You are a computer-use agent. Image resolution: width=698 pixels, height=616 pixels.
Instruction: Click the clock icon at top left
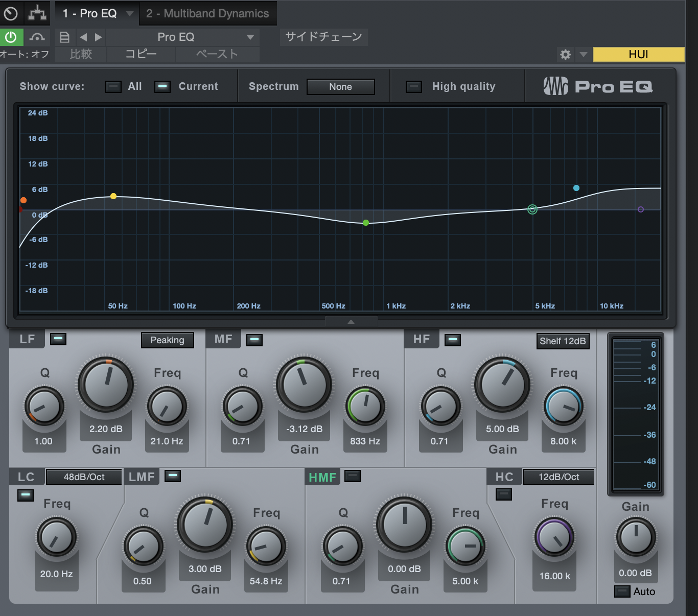(11, 13)
